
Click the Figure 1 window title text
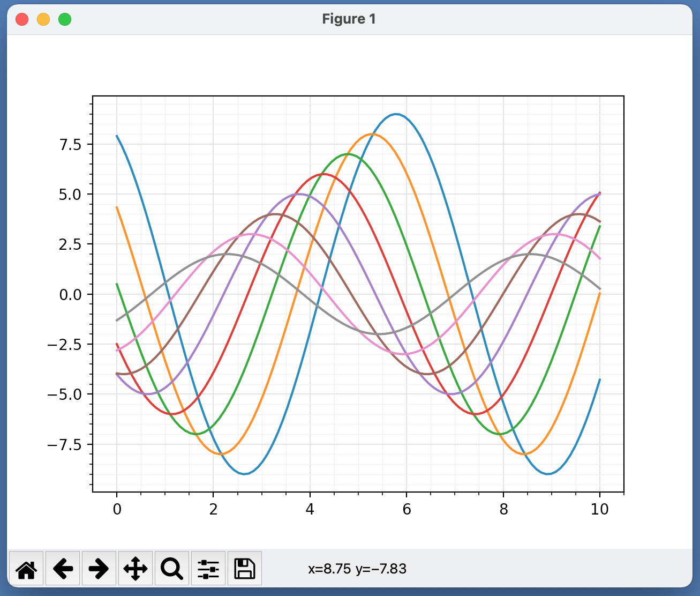[349, 19]
